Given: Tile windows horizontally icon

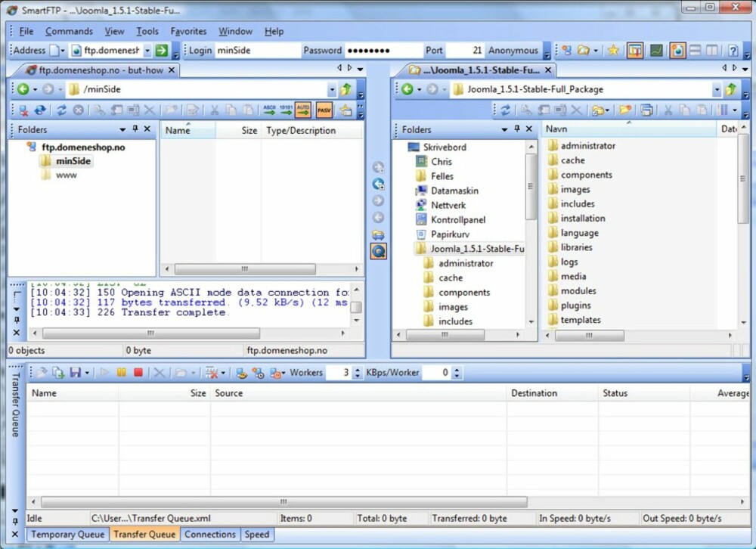Looking at the screenshot, I should (695, 50).
